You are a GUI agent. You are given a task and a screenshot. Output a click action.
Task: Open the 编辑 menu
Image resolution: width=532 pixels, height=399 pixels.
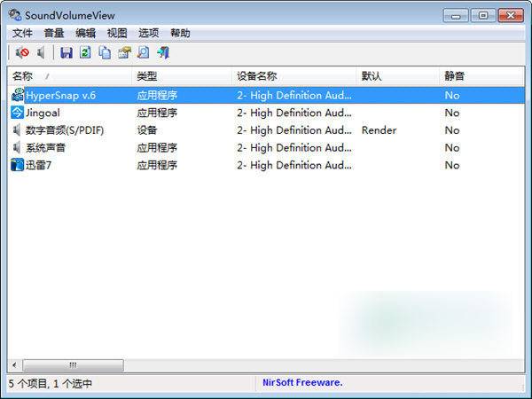(85, 34)
